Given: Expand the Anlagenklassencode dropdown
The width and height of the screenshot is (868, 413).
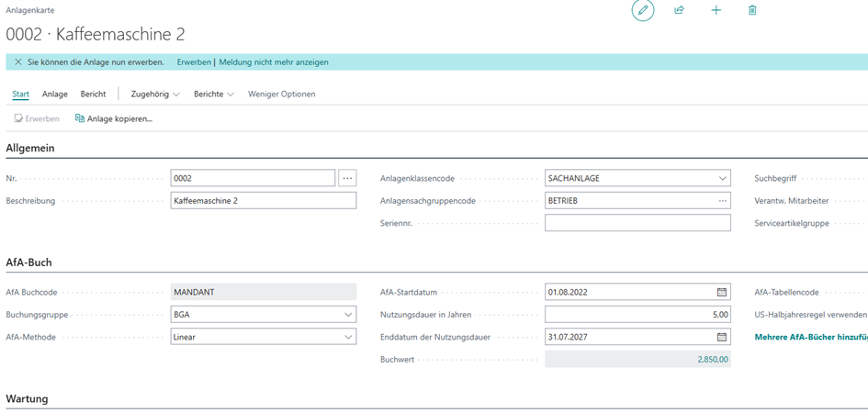Looking at the screenshot, I should (722, 179).
